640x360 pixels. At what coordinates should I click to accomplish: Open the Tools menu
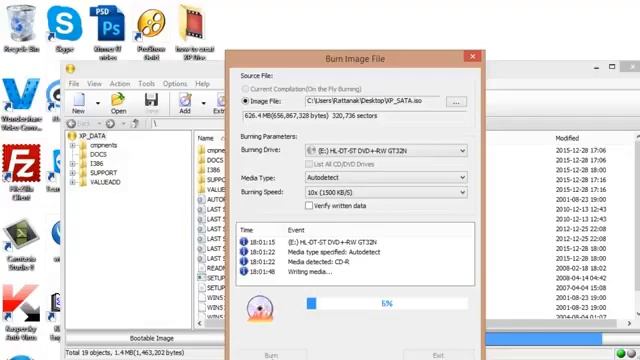(x=147, y=84)
